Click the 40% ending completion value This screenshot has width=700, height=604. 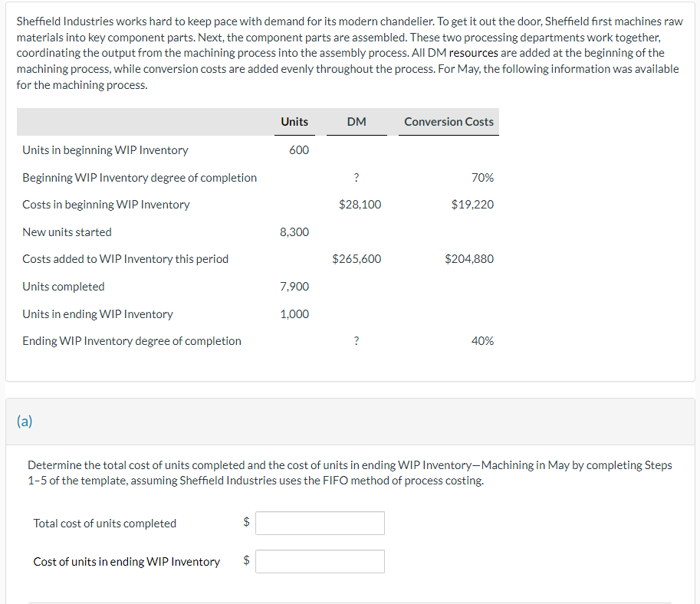coord(482,341)
